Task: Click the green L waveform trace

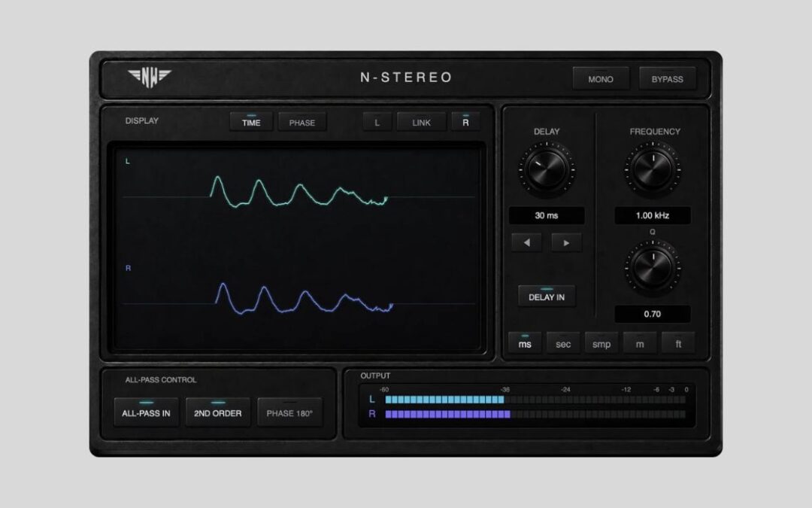Action: click(298, 193)
